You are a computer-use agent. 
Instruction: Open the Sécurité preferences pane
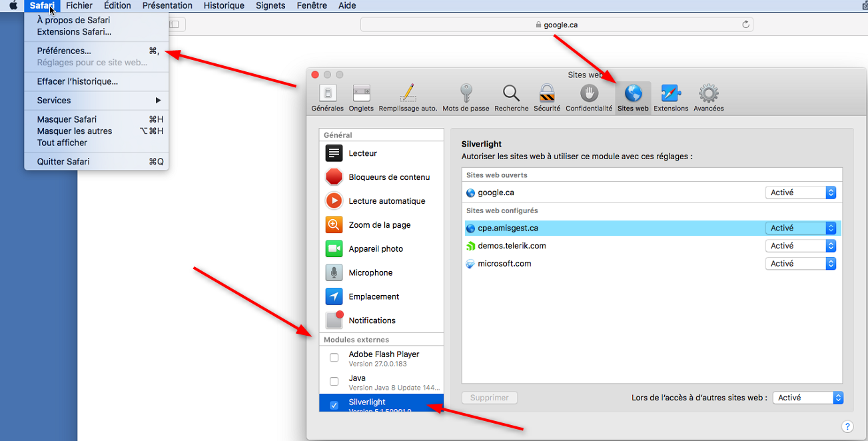547,98
